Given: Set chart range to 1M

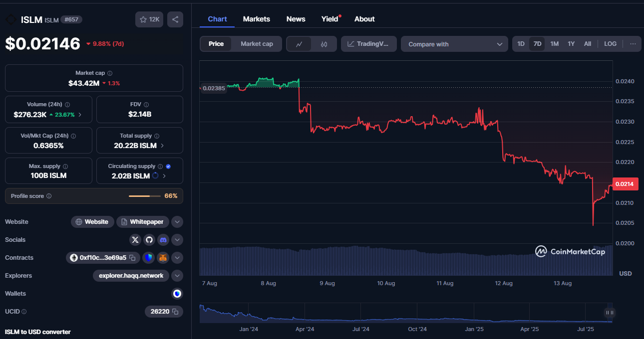Looking at the screenshot, I should point(554,44).
